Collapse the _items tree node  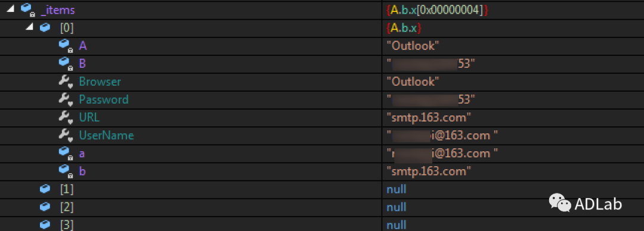[11, 9]
